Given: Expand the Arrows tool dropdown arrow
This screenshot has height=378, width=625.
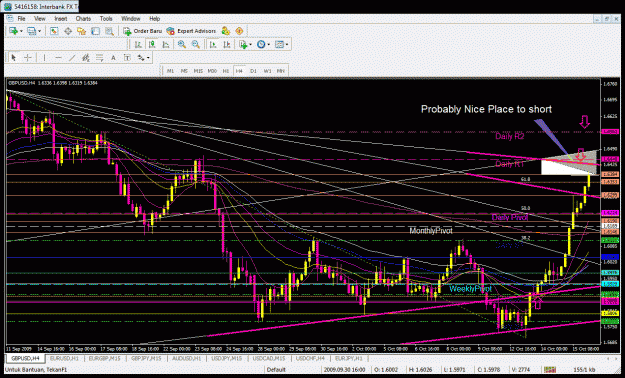Looking at the screenshot, I should tap(148, 58).
